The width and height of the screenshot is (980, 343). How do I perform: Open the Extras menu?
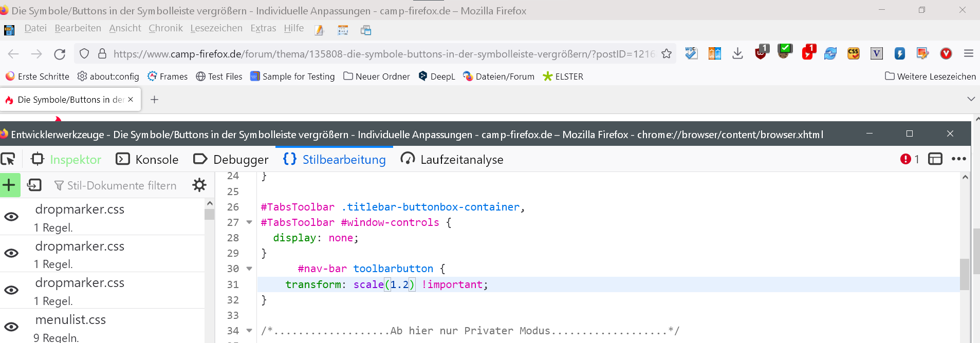[263, 28]
